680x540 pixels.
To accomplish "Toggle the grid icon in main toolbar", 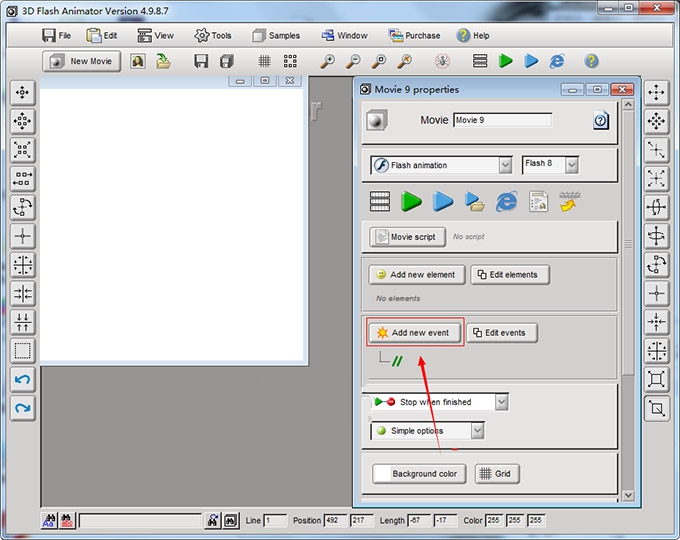I will 265,61.
